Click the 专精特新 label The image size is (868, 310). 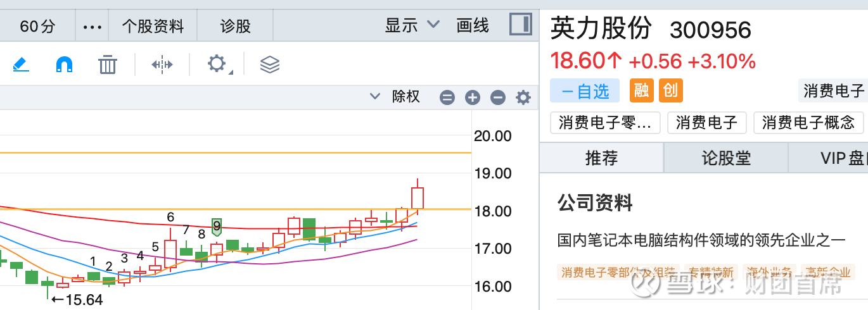(710, 272)
